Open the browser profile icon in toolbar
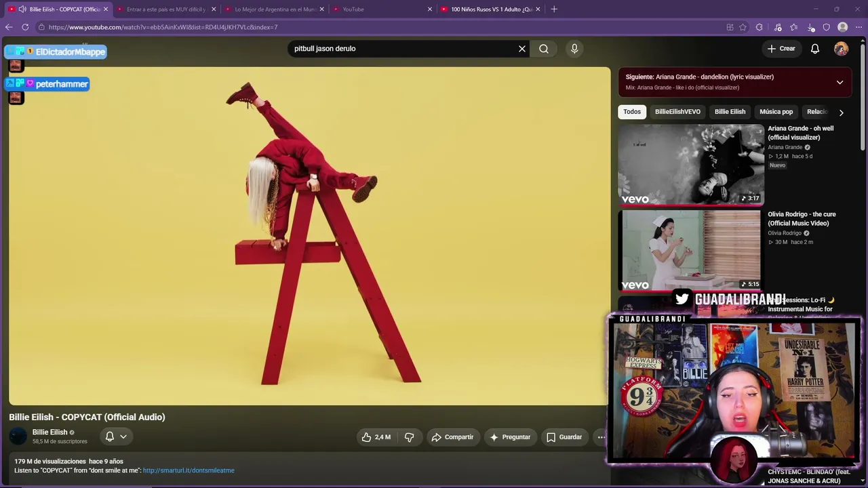This screenshot has width=868, height=488. click(x=842, y=27)
